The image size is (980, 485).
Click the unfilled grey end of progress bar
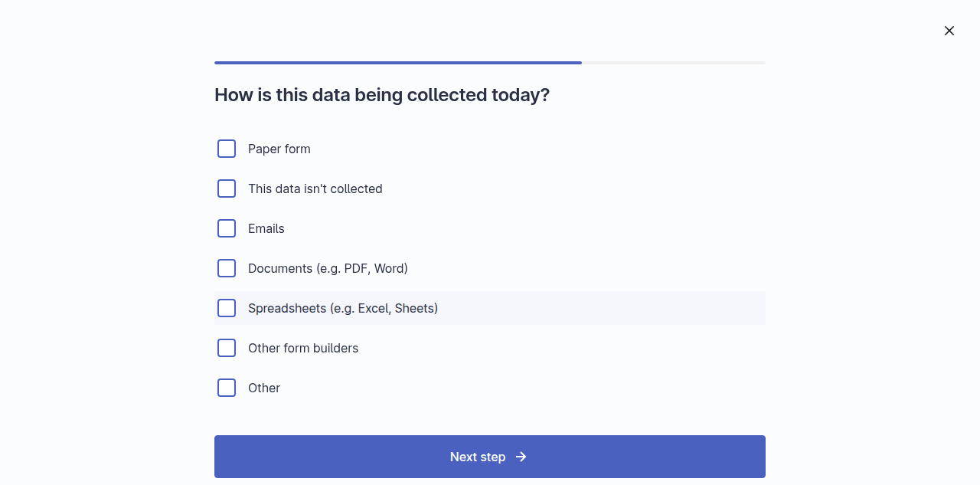pos(674,63)
